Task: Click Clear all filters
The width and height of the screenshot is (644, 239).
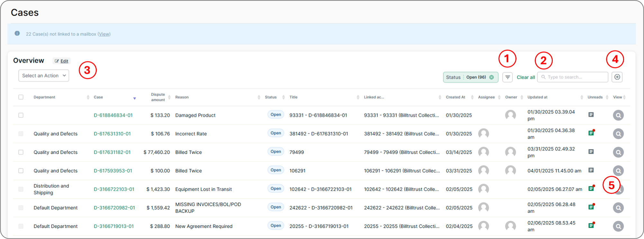Action: pyautogui.click(x=526, y=77)
